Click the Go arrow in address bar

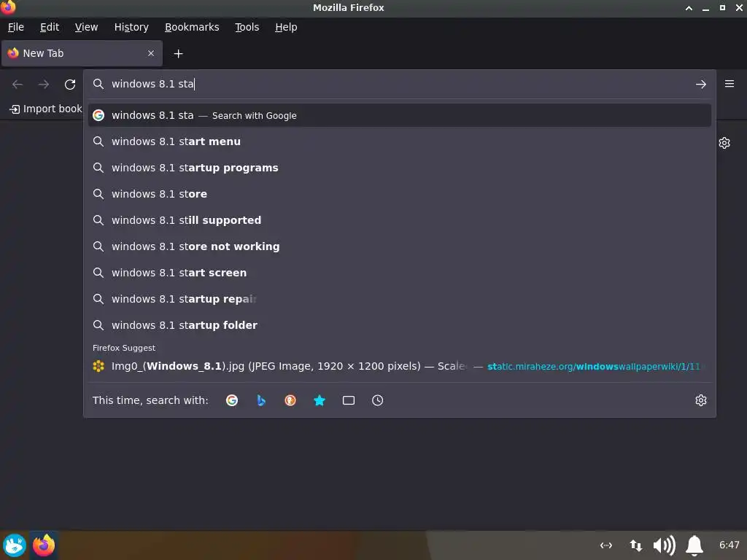[701, 85]
